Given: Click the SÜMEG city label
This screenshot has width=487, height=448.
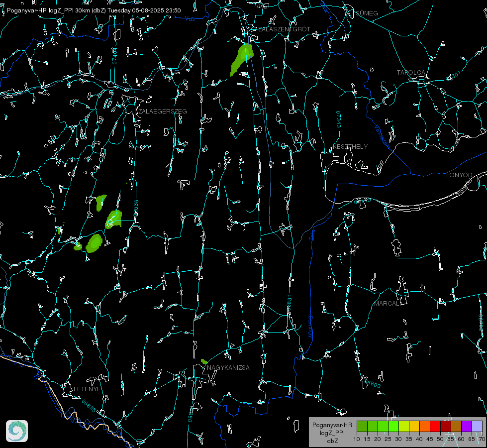Looking at the screenshot, I should 367,13.
